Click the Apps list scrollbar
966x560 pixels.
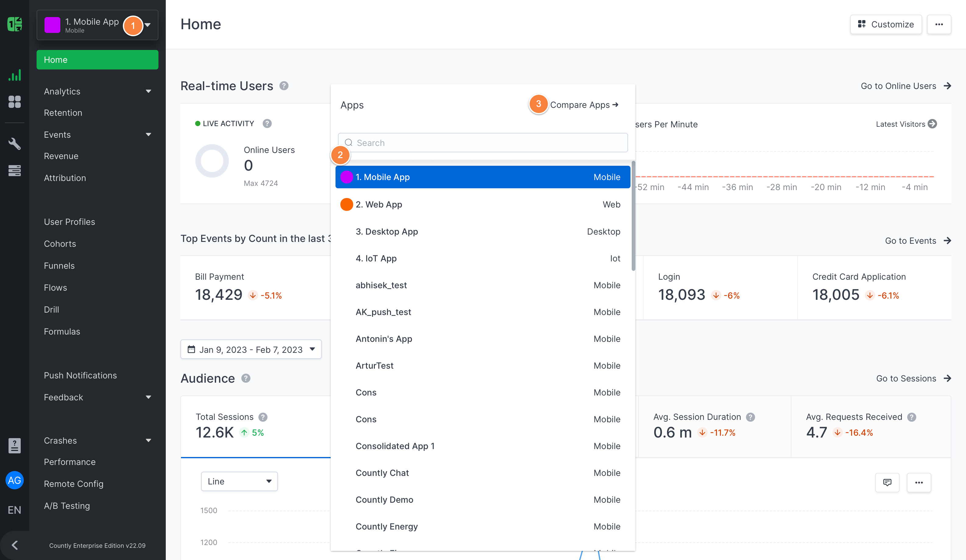633,216
